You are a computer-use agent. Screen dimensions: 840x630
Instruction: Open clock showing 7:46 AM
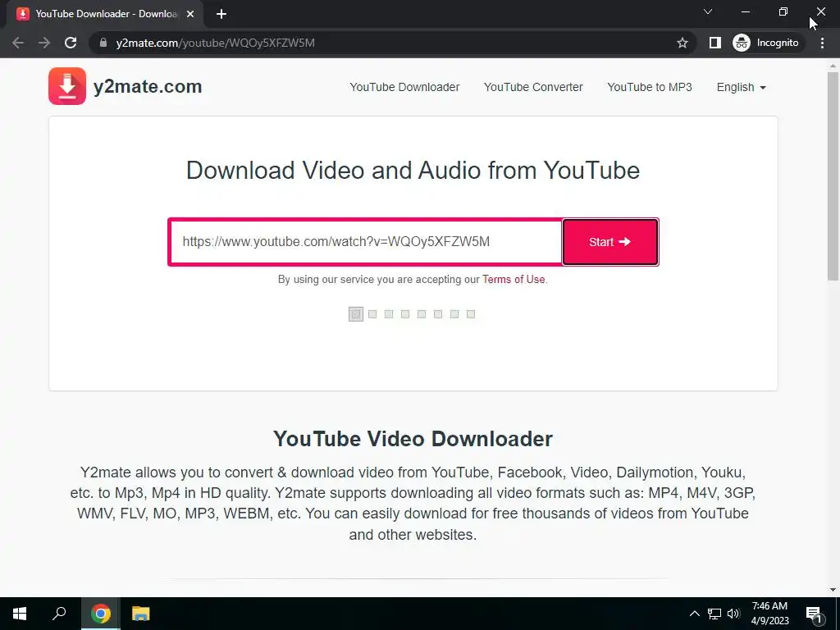769,614
